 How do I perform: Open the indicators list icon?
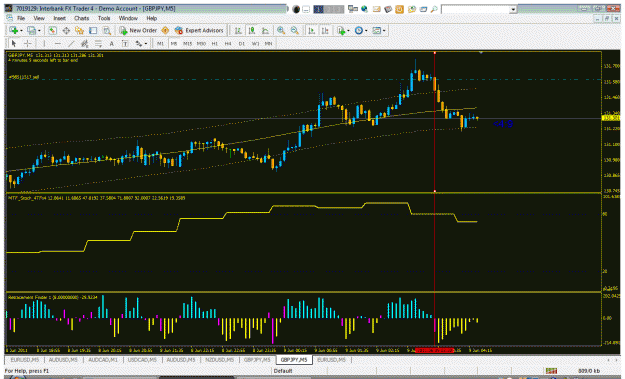(340, 30)
